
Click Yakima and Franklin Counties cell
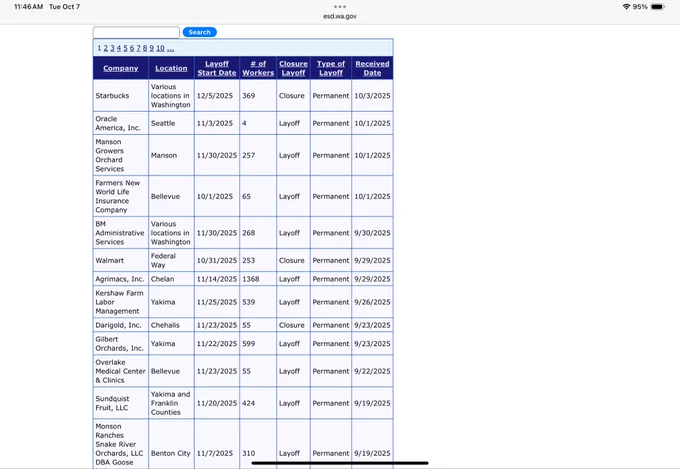(171, 403)
